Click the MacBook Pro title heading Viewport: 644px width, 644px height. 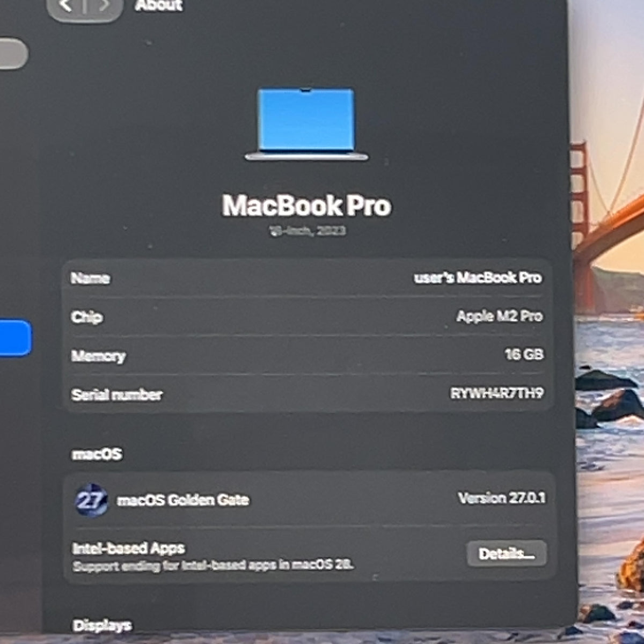tap(306, 205)
